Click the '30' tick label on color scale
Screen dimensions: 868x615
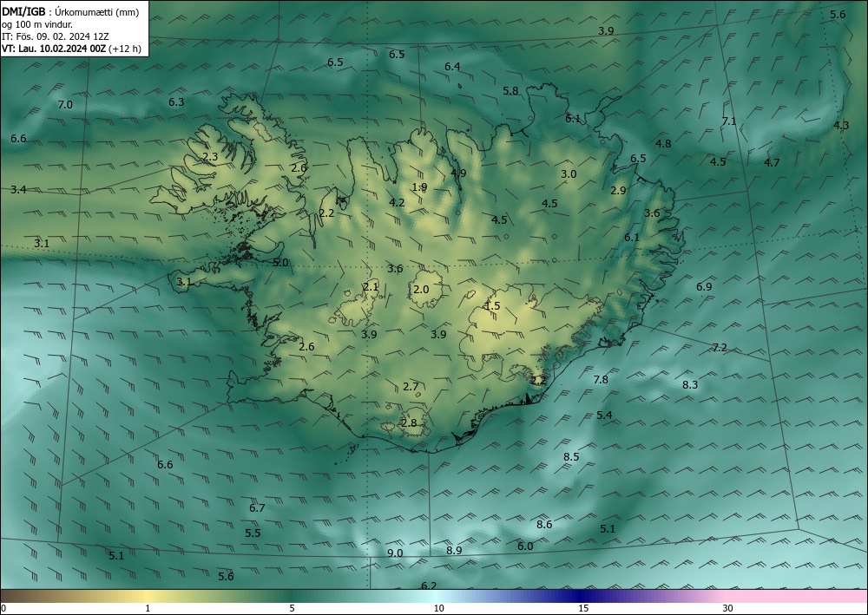[x=727, y=608]
